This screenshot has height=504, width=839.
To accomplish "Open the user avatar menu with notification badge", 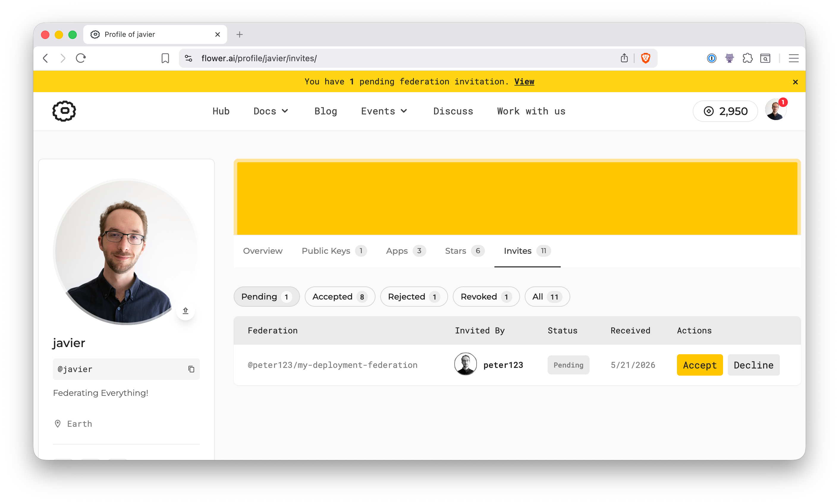I will coord(775,110).
